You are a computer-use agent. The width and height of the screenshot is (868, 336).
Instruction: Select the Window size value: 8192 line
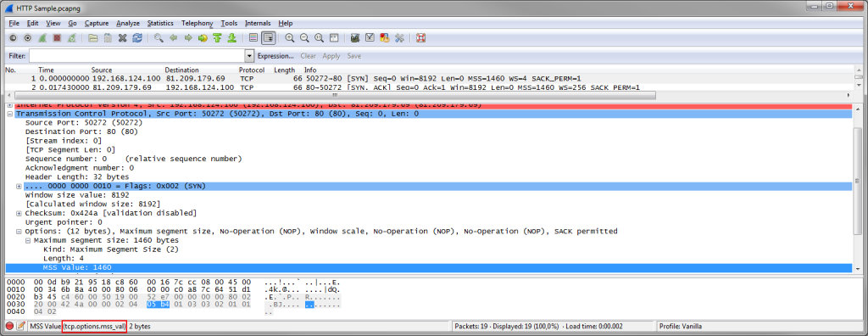(77, 195)
